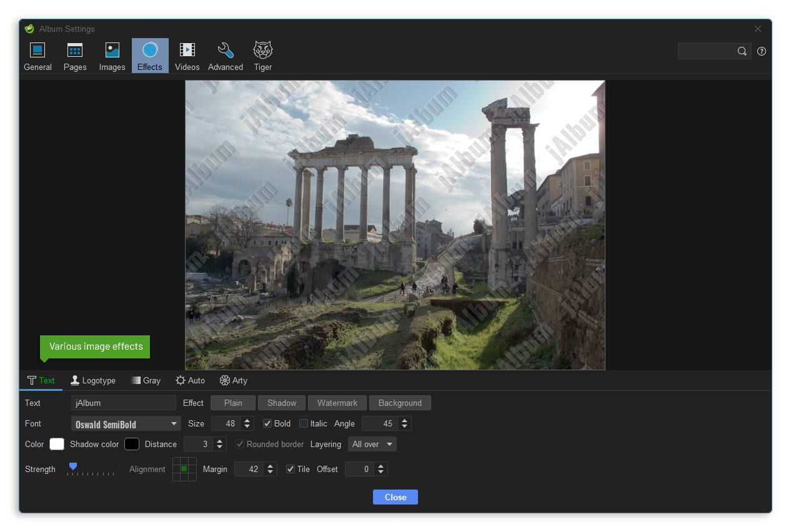Increase the Size stepper value
The image size is (791, 532).
pyautogui.click(x=248, y=420)
